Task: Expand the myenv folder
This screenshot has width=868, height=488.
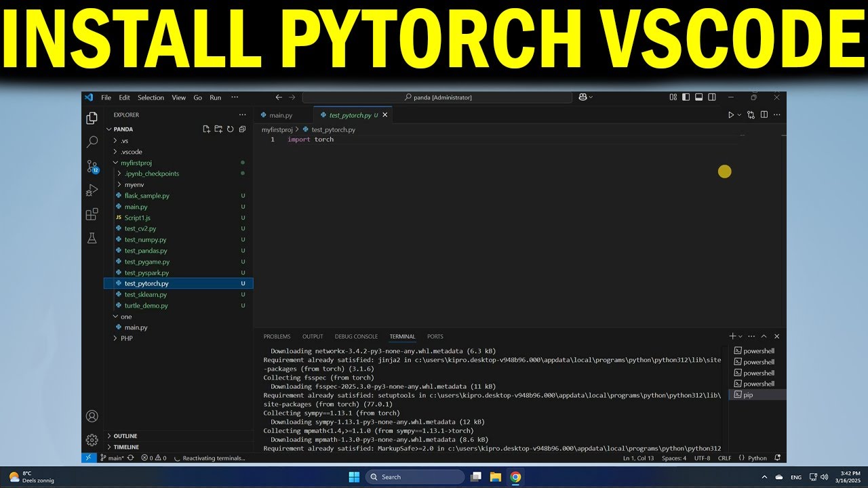Action: coord(120,184)
